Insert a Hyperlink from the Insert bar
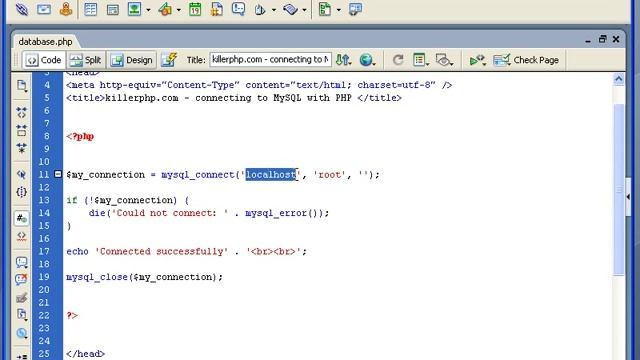The height and width of the screenshot is (360, 640). coord(22,9)
